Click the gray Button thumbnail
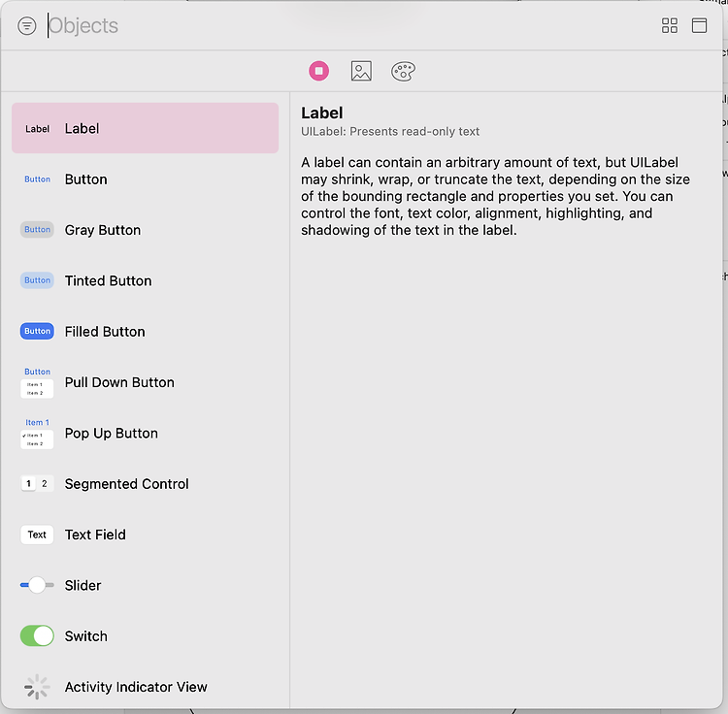728x714 pixels. [37, 230]
